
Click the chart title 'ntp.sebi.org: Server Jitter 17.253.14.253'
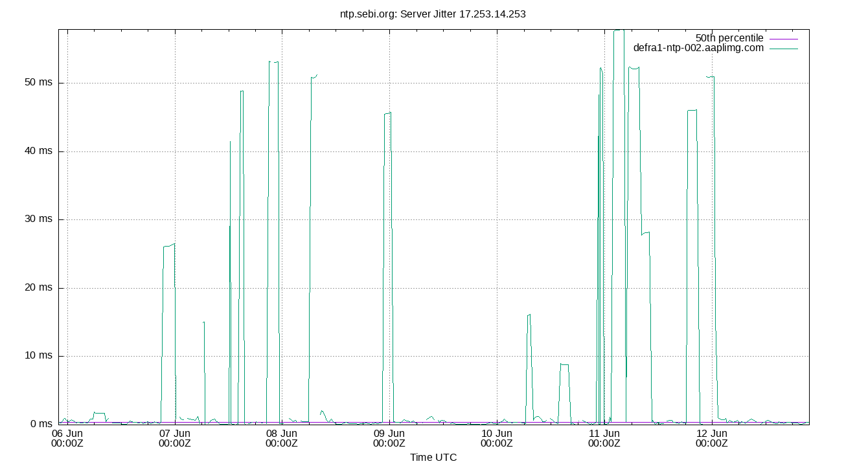click(433, 14)
